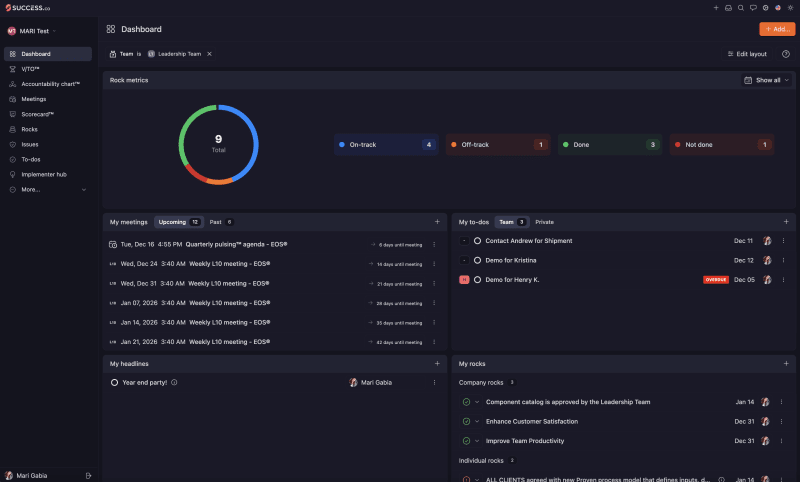Add a headline with My headlines plus icon

437,363
